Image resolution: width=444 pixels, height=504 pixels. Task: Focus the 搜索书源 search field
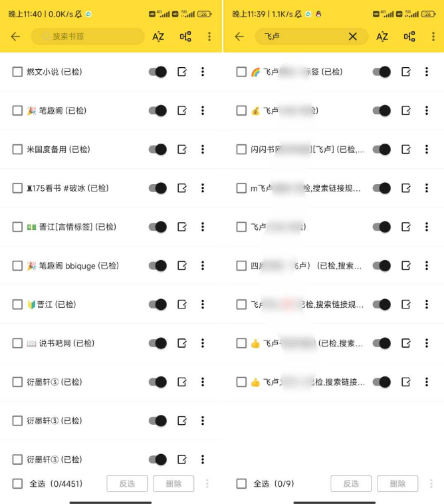pos(88,37)
